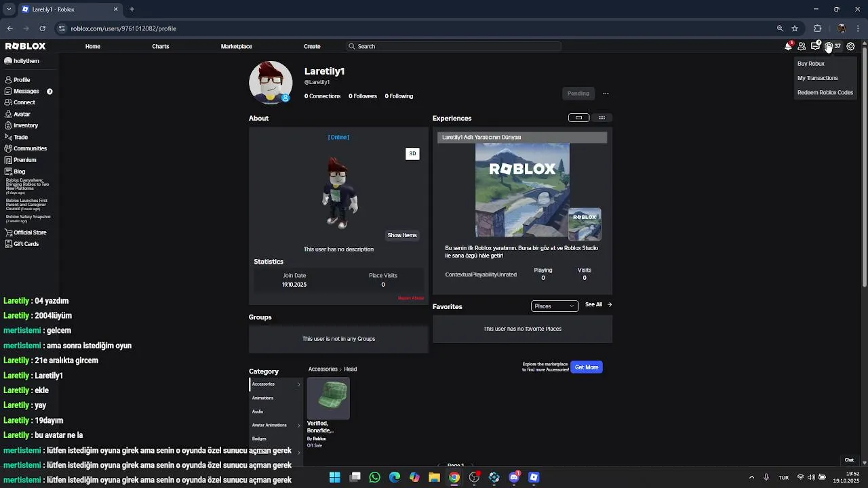Show hidden system tray icons
The height and width of the screenshot is (488, 868).
(x=751, y=477)
